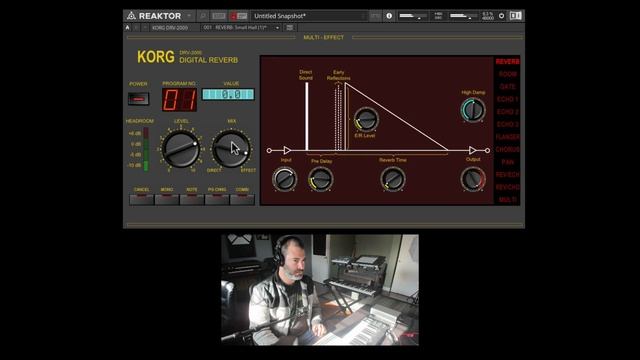Screen dimensions: 640x360
Task: Click the input level meter in the toolbar
Action: (412, 16)
